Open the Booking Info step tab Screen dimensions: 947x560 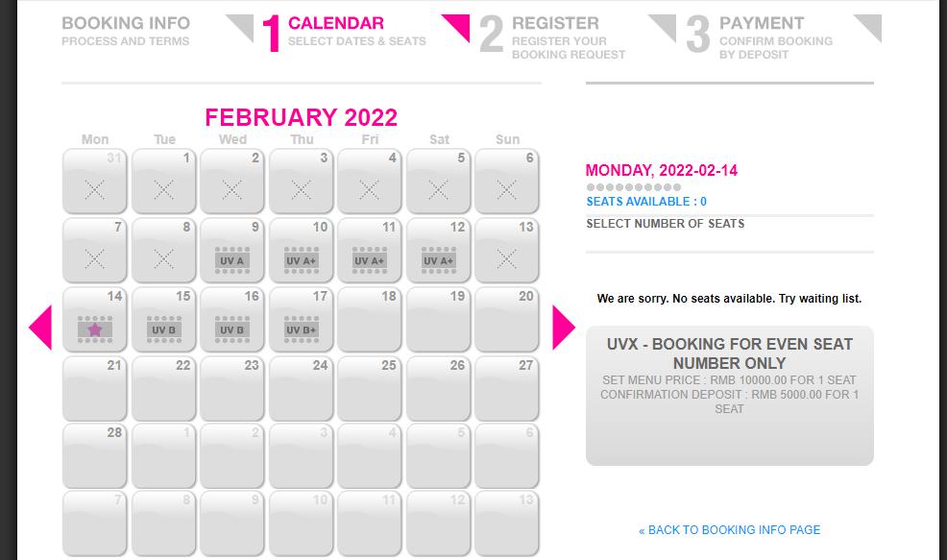pyautogui.click(x=126, y=31)
